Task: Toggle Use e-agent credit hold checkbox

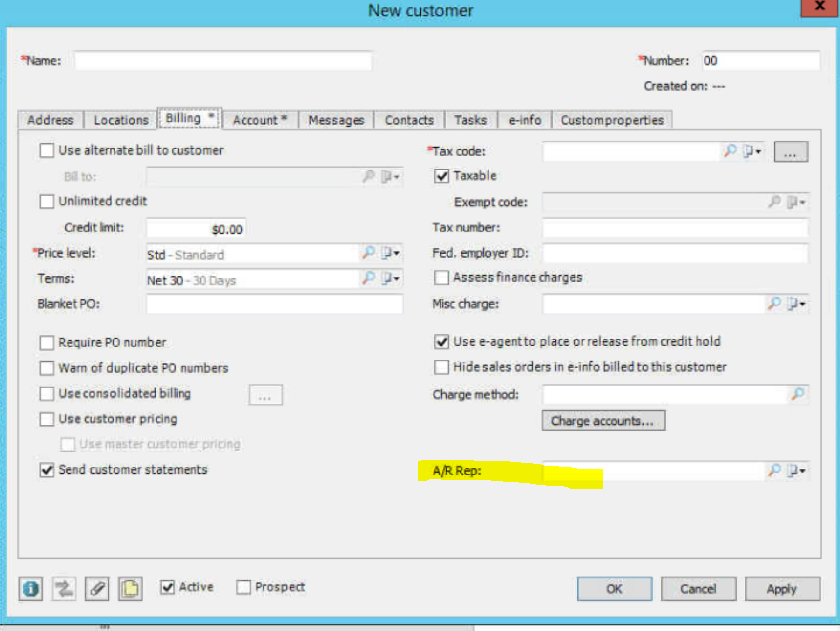Action: coord(441,342)
